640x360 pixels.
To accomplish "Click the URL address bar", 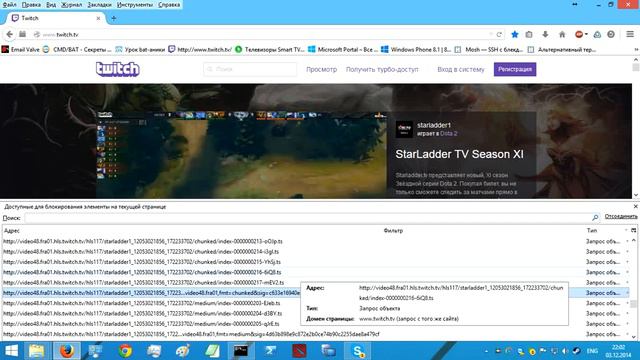I will 261,34.
